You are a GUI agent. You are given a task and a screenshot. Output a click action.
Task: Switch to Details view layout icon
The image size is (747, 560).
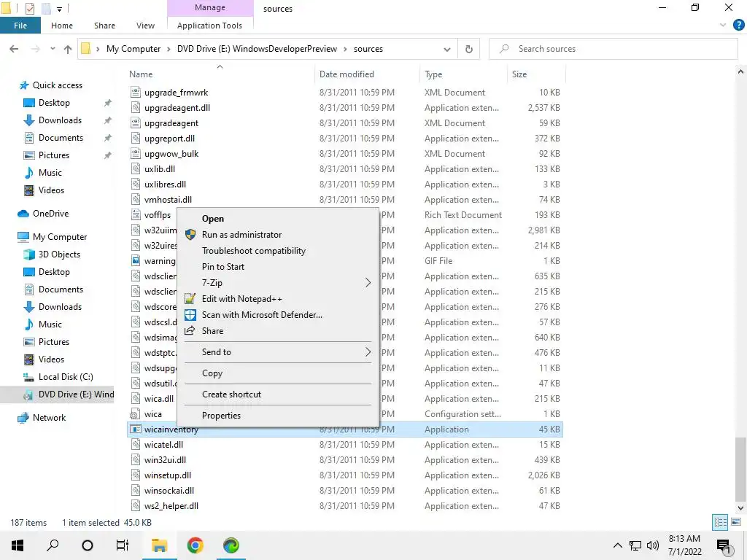click(x=720, y=522)
